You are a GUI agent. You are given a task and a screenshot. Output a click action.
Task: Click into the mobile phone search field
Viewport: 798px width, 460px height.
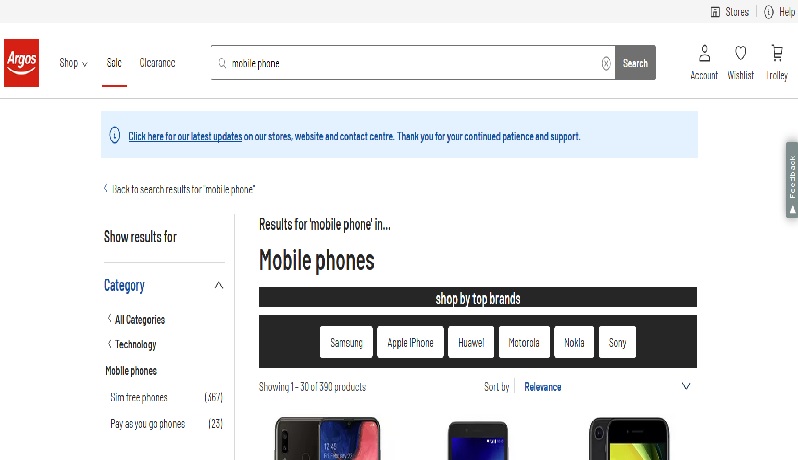pyautogui.click(x=413, y=63)
